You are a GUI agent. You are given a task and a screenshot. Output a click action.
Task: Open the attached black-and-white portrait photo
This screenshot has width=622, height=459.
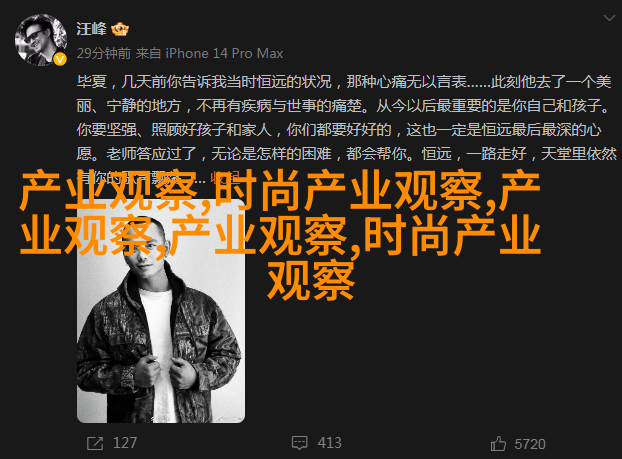[161, 311]
